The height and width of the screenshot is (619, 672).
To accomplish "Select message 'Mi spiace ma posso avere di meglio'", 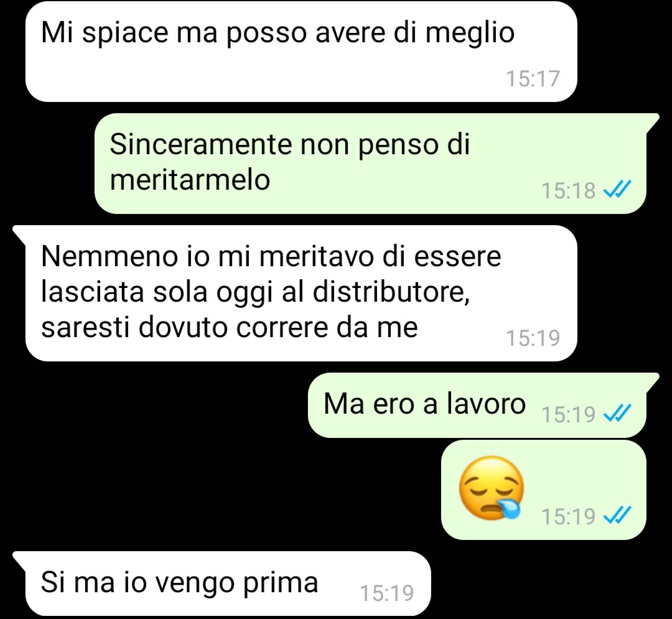I will [301, 52].
